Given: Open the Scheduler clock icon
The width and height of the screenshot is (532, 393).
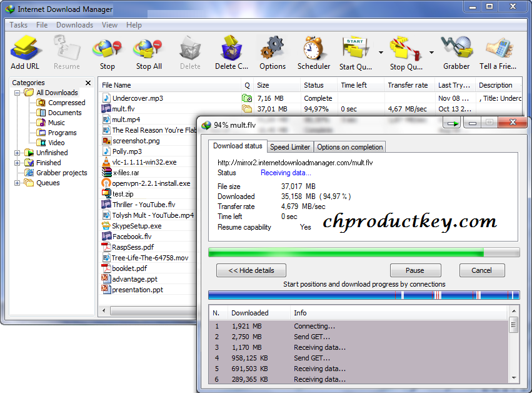Looking at the screenshot, I should 313,48.
